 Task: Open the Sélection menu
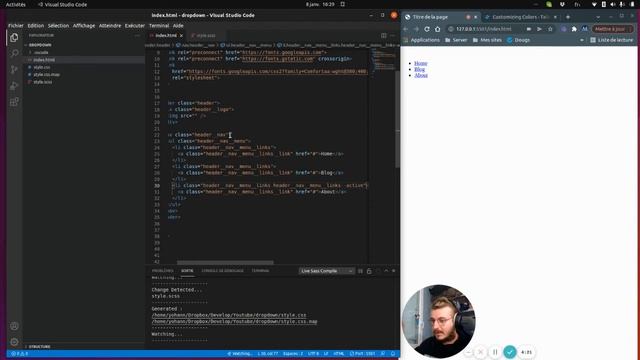(x=58, y=25)
